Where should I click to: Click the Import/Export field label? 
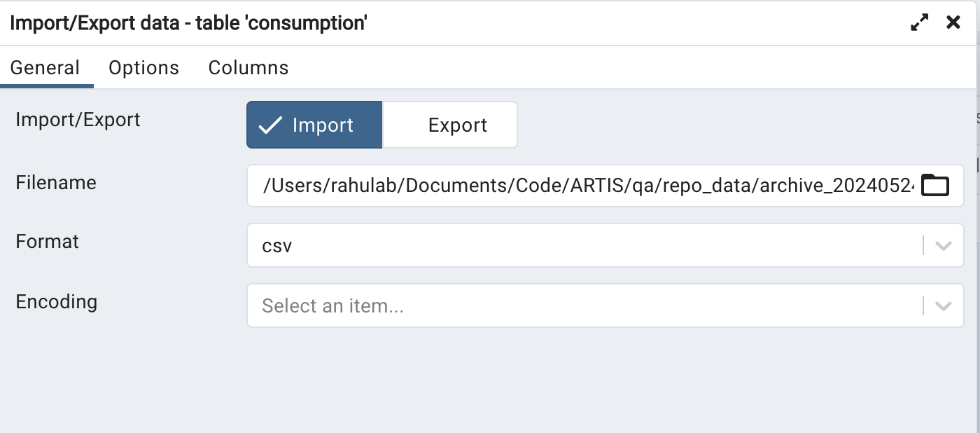click(78, 120)
